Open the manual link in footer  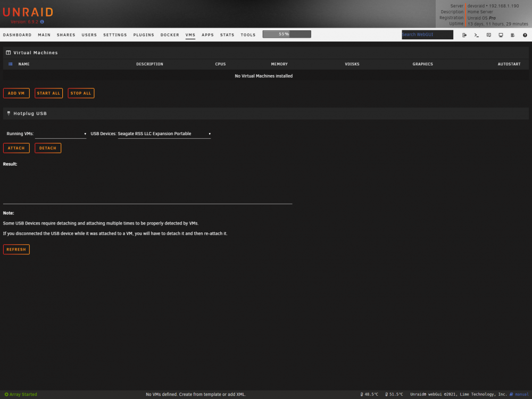522,394
